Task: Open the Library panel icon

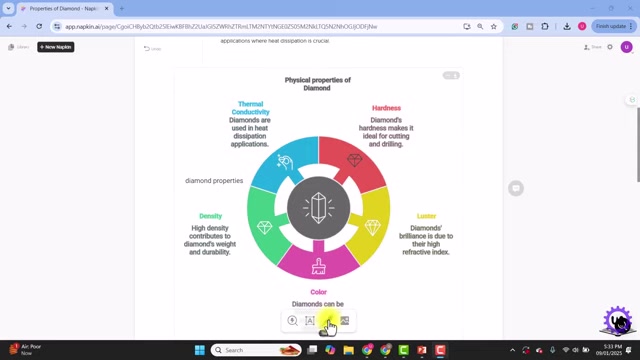Action: pos(11,47)
